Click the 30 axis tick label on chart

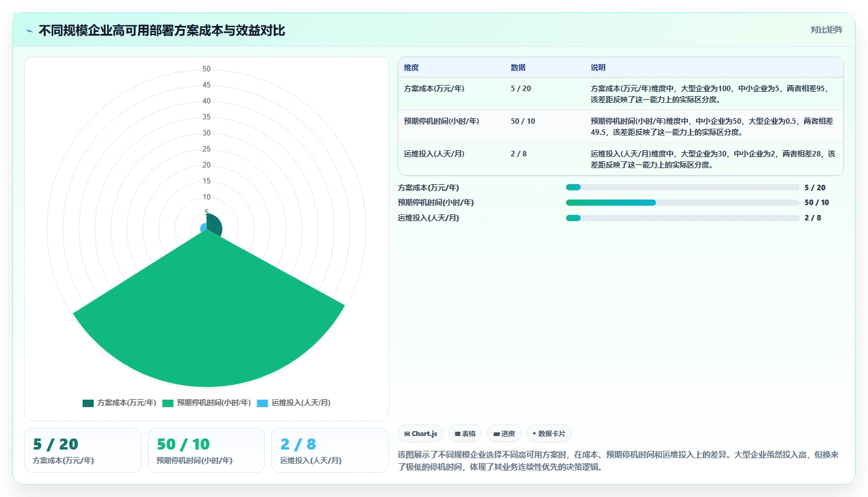pos(207,133)
